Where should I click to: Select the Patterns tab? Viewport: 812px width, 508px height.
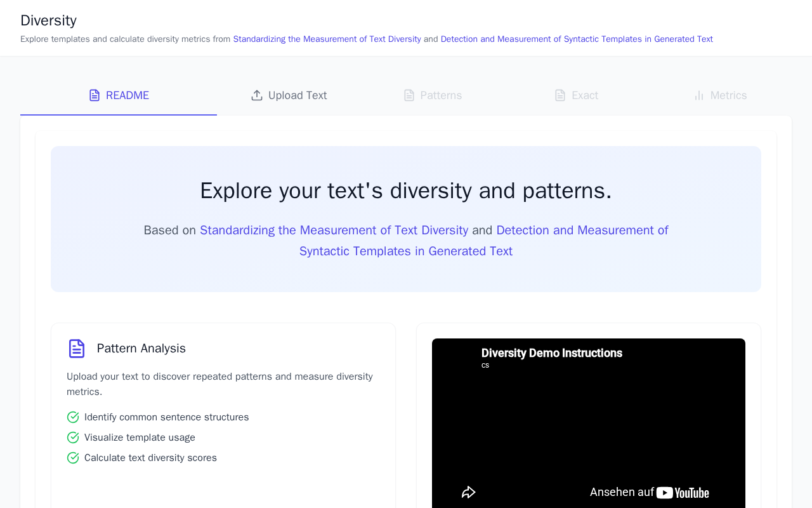[433, 95]
